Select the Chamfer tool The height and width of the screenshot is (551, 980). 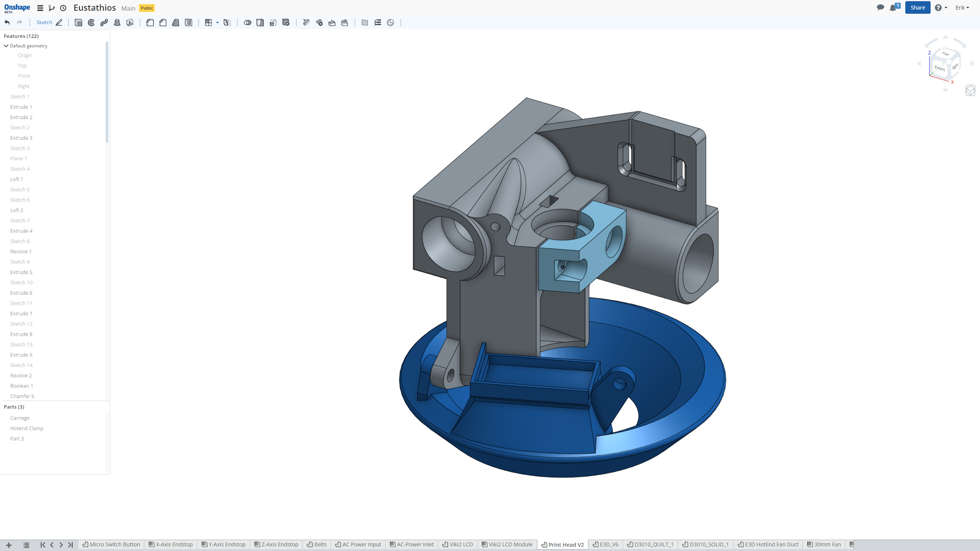[x=163, y=22]
